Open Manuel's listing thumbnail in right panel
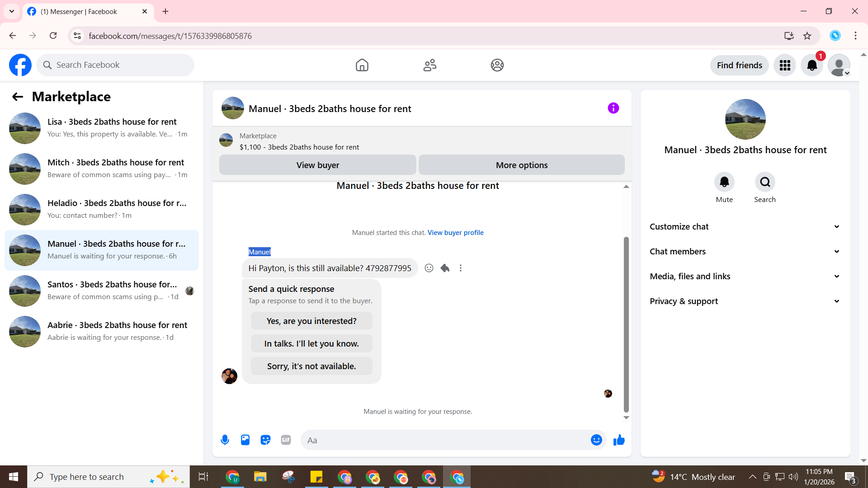Viewport: 868px width, 488px height. pyautogui.click(x=745, y=119)
